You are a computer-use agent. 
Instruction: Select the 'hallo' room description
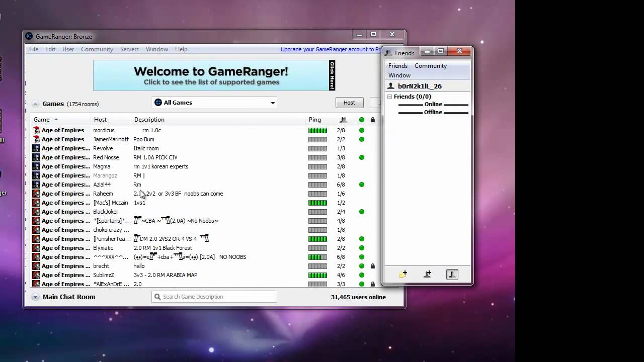139,266
